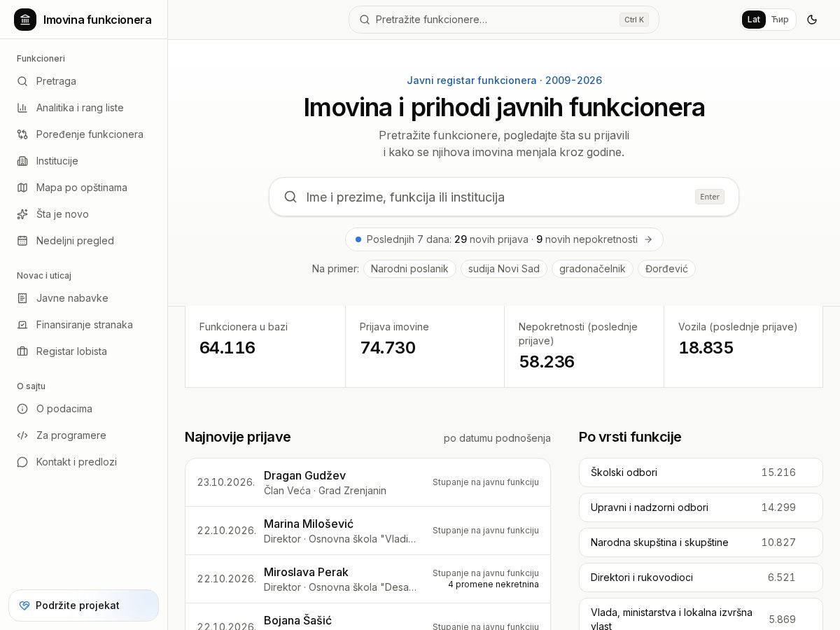
Task: Click the 'po datumu podnošenja' label
Action: click(497, 438)
